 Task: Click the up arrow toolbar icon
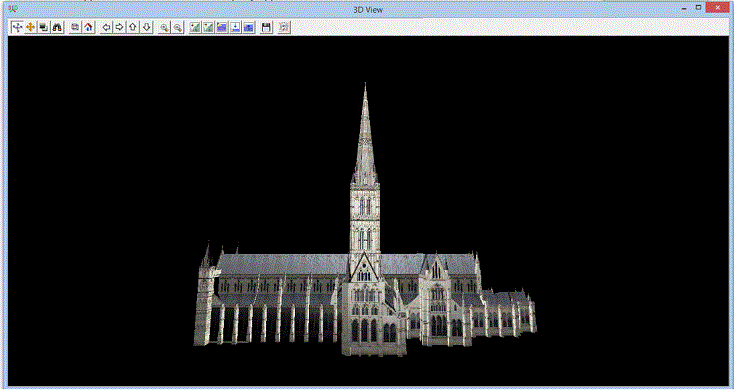point(133,27)
